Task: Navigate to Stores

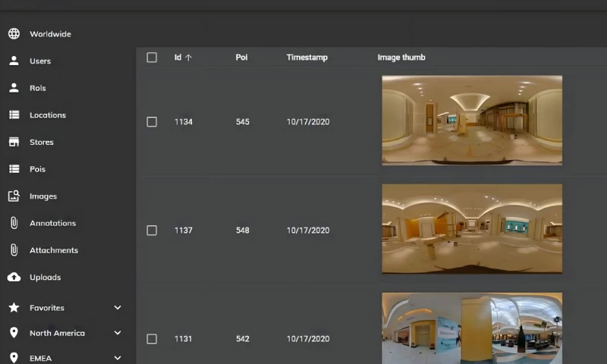Action: 42,143
